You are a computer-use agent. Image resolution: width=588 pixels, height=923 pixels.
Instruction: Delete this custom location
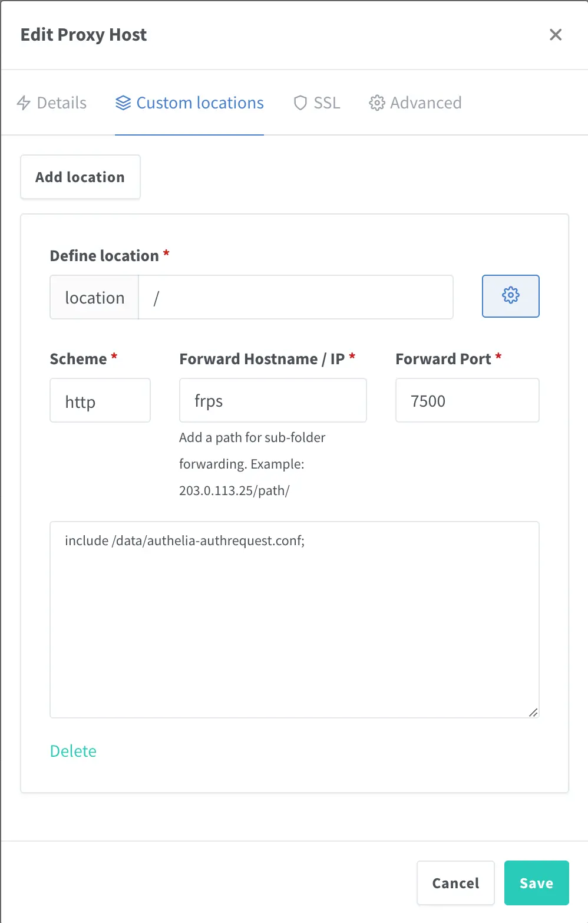pyautogui.click(x=73, y=751)
